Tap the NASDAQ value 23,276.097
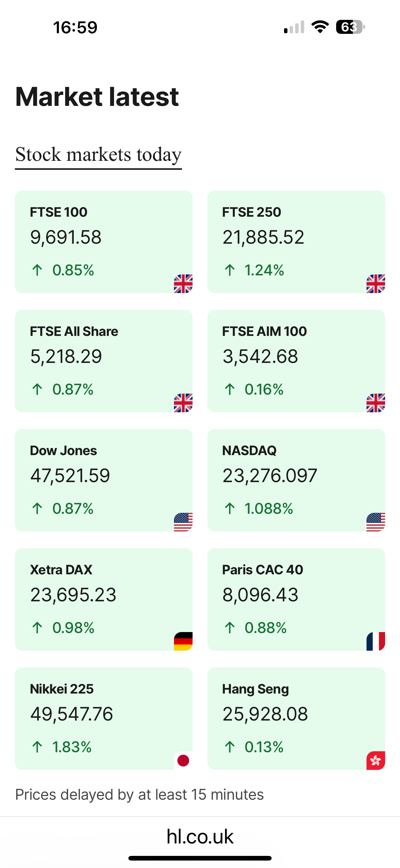 [270, 476]
